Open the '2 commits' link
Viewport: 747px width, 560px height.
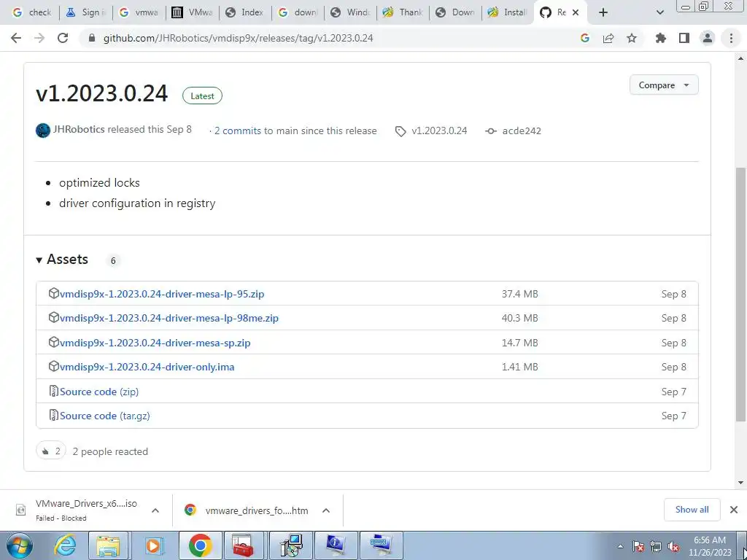[238, 131]
